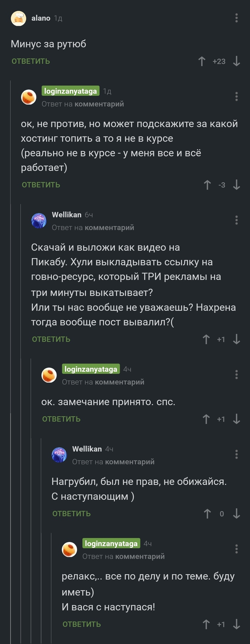Upvote Wellikan's 'Скачай и выложи' comment

[206, 339]
